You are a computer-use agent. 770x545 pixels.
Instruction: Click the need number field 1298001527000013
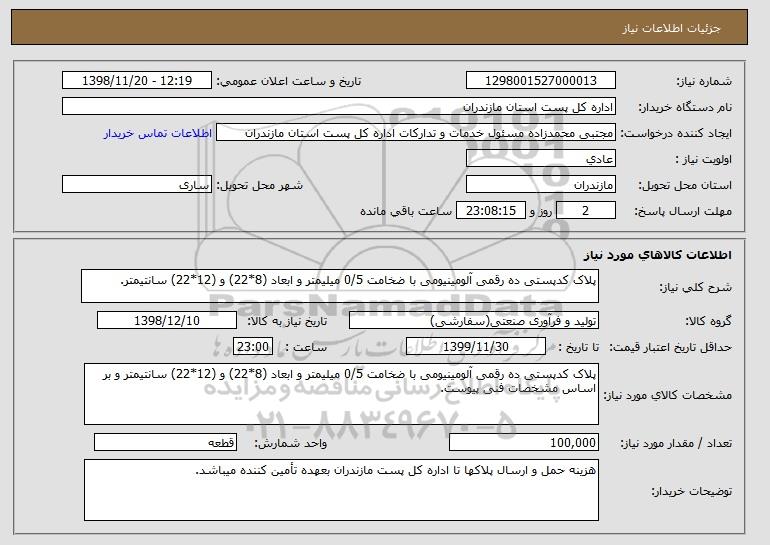click(541, 81)
